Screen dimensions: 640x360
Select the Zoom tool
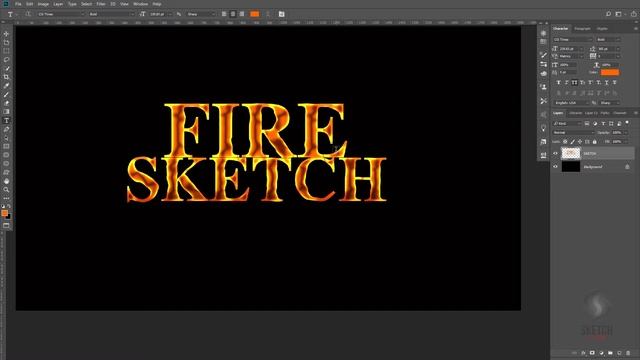[6, 190]
